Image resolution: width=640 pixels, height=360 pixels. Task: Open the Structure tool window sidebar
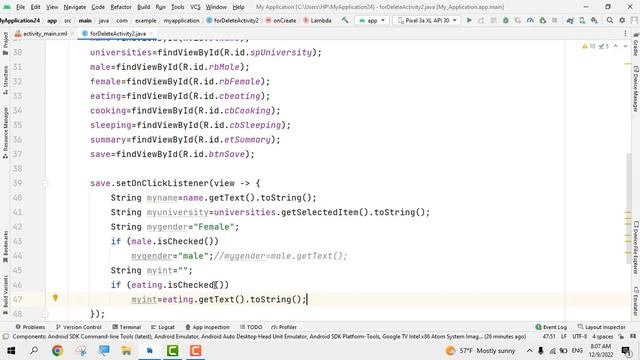5,80
